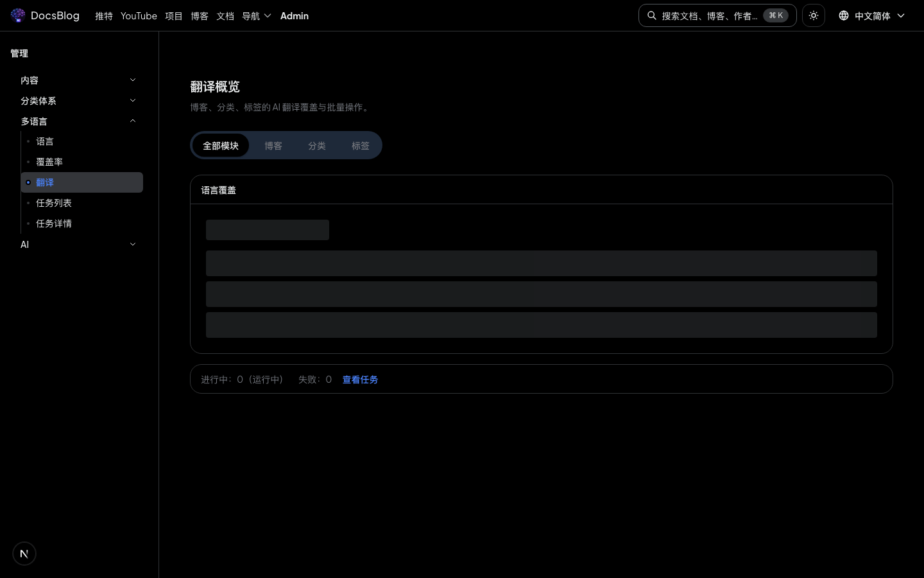924x578 pixels.
Task: Click the search field for 文档、博客、作者
Action: click(x=717, y=15)
